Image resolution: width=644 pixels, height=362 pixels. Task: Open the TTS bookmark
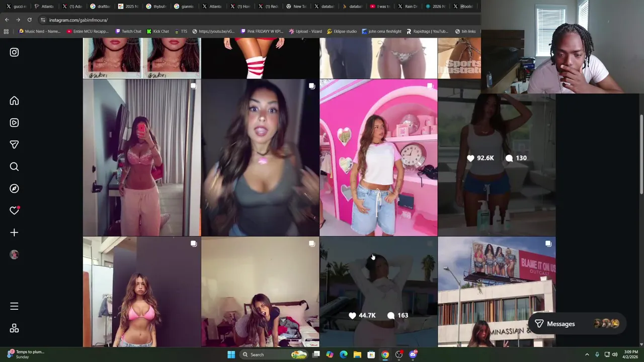pos(181,32)
